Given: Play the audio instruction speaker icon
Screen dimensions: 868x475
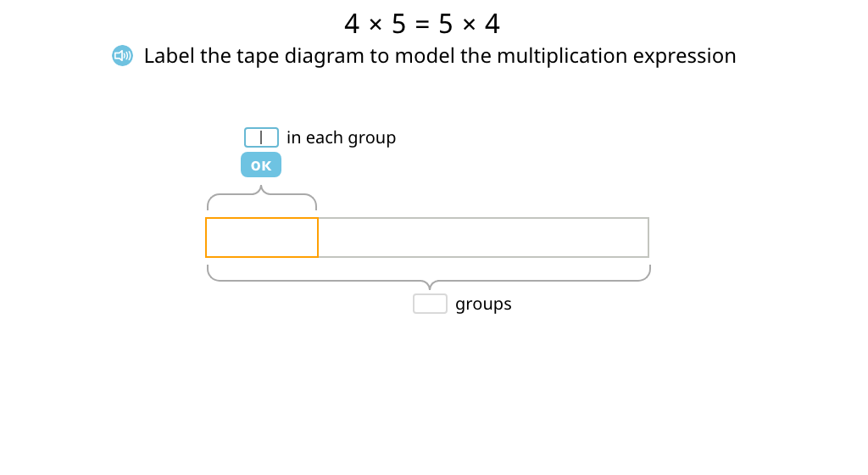Looking at the screenshot, I should tap(122, 55).
